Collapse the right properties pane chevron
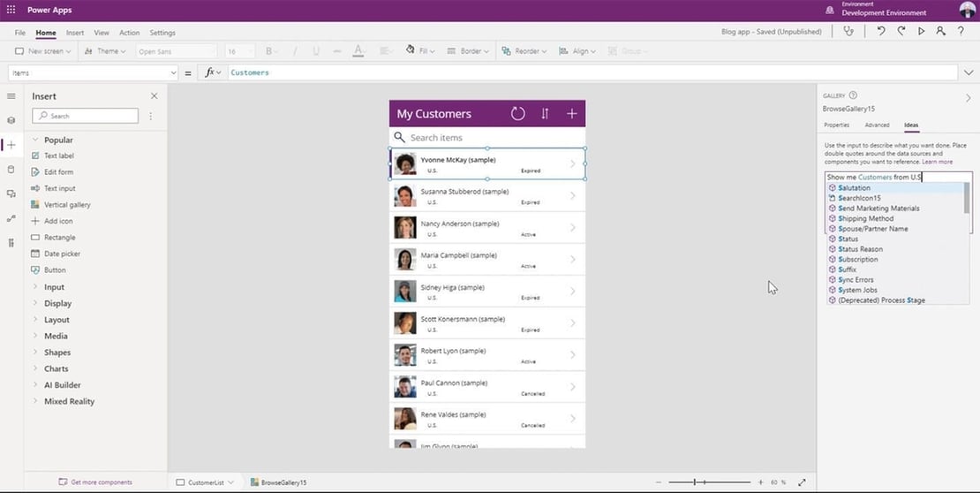 pos(969,98)
